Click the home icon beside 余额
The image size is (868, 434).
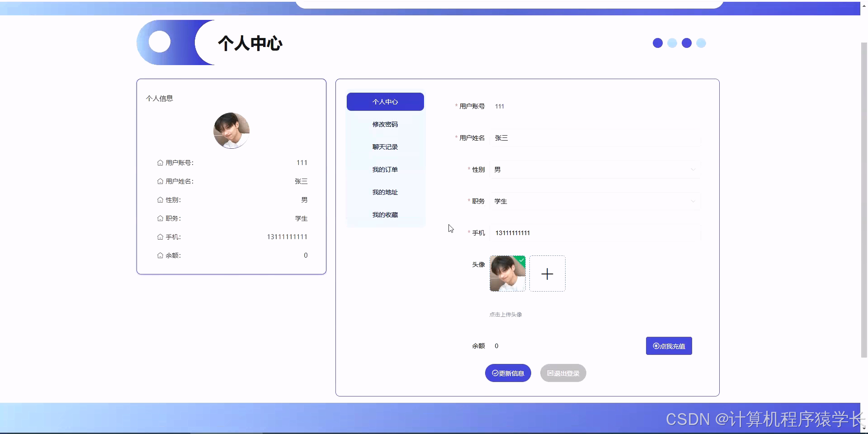[x=160, y=255]
